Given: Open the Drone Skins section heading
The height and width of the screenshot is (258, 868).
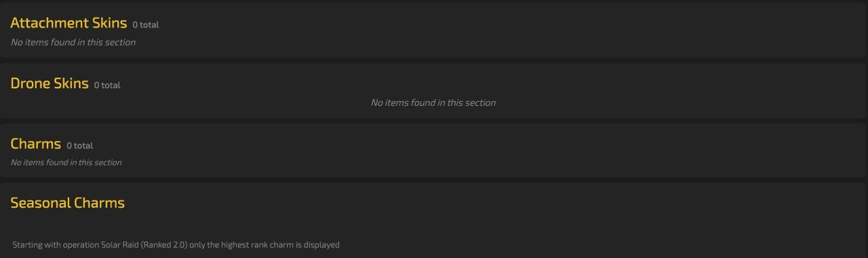Looking at the screenshot, I should click(50, 84).
